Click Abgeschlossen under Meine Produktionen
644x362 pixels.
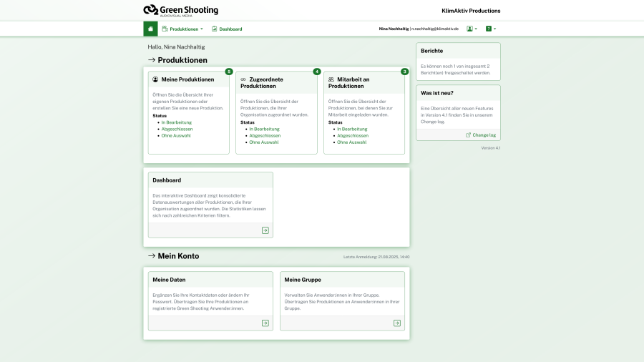click(x=176, y=129)
